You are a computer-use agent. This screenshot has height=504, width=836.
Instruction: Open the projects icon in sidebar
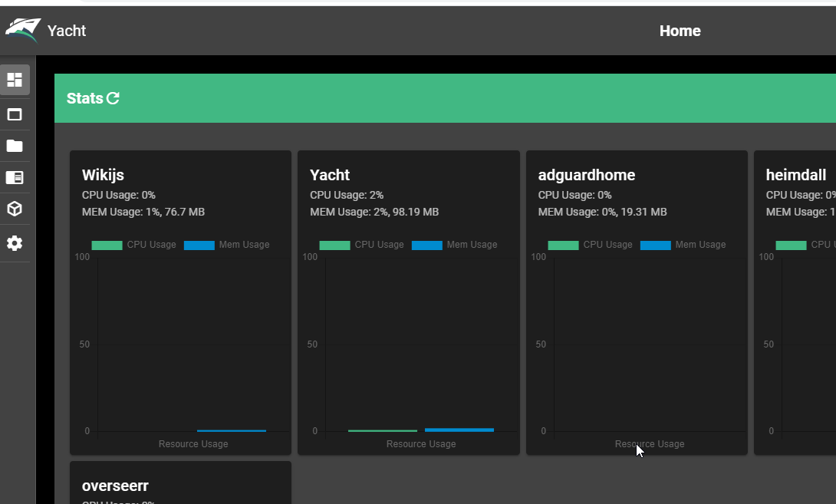(x=15, y=177)
